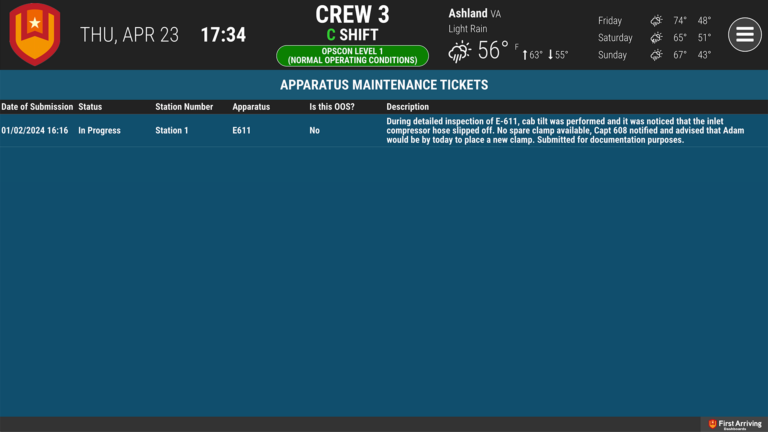Viewport: 768px width, 432px height.
Task: Click the In Progress ticket status
Action: [99, 131]
